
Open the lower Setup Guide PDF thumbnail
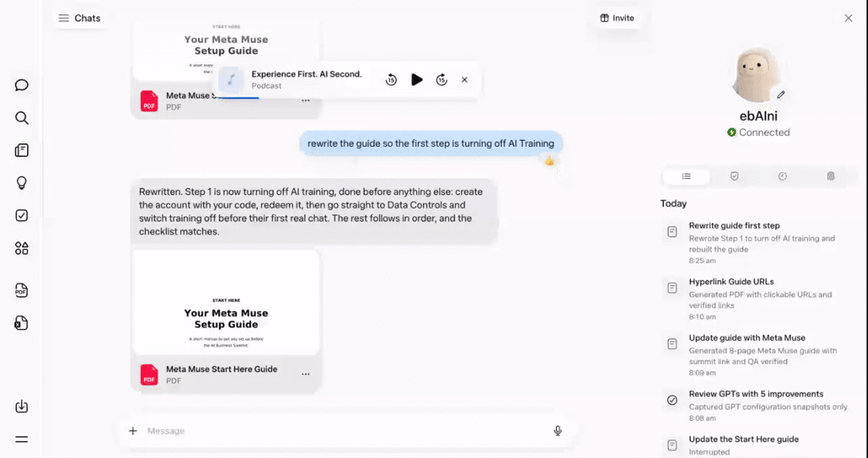click(x=225, y=303)
